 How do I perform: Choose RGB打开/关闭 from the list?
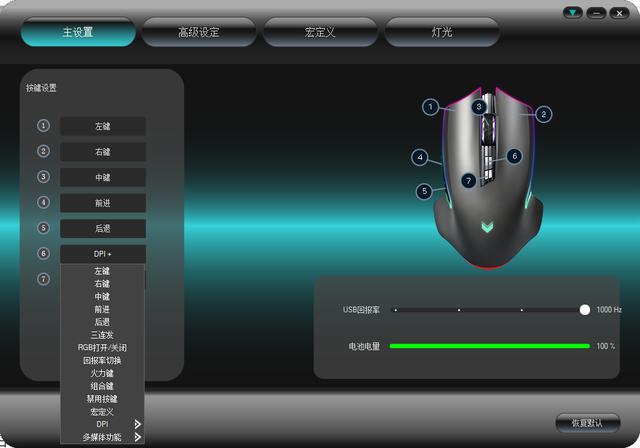point(102,347)
